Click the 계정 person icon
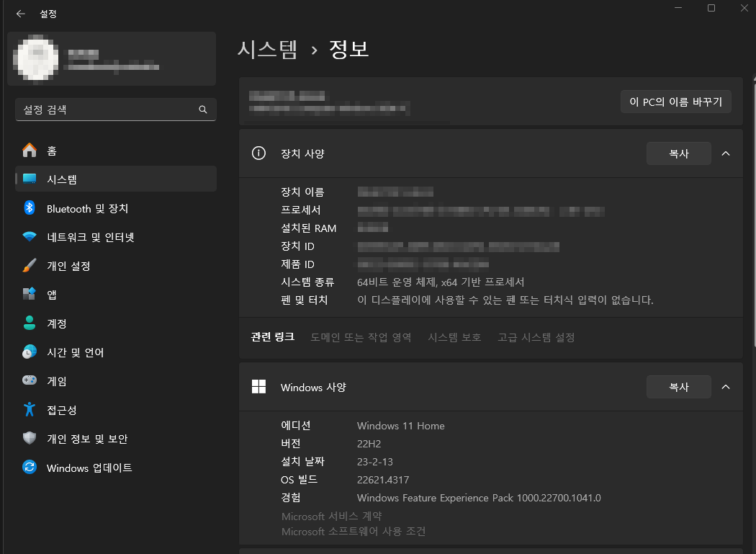The image size is (756, 554). tap(30, 323)
